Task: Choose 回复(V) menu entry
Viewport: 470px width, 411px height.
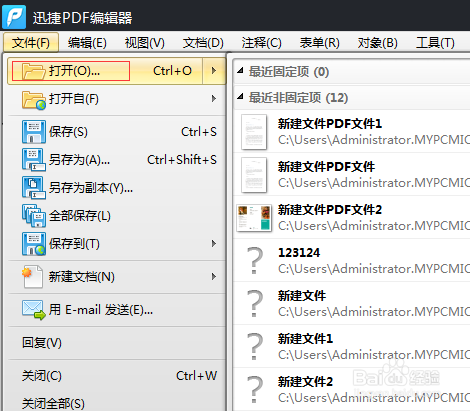Action: point(116,343)
